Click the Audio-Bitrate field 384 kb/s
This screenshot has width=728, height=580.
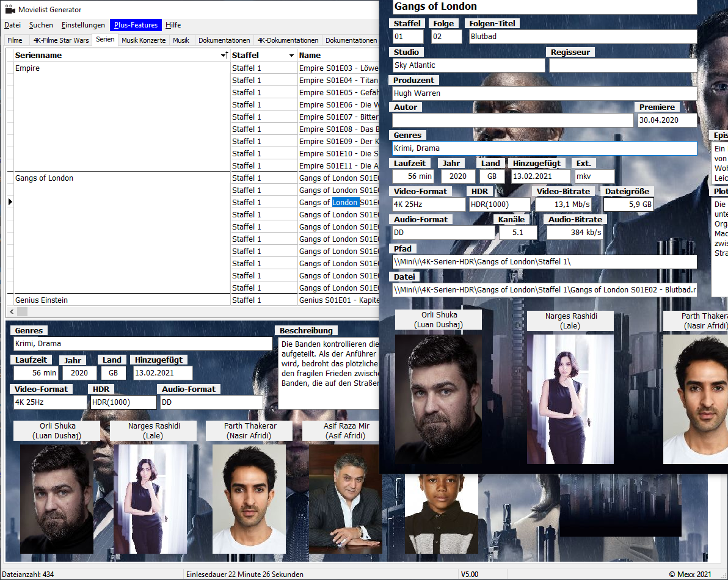pos(575,233)
